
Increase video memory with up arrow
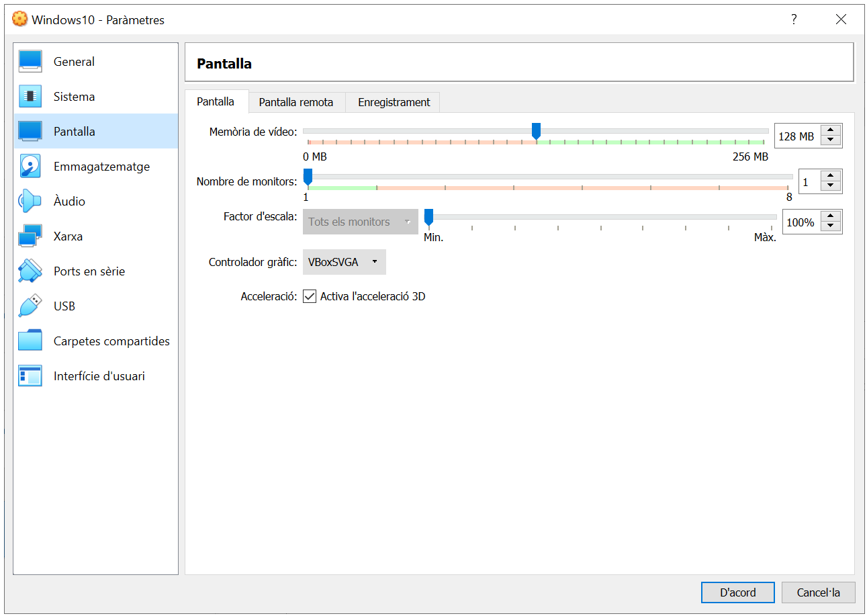[831, 131]
